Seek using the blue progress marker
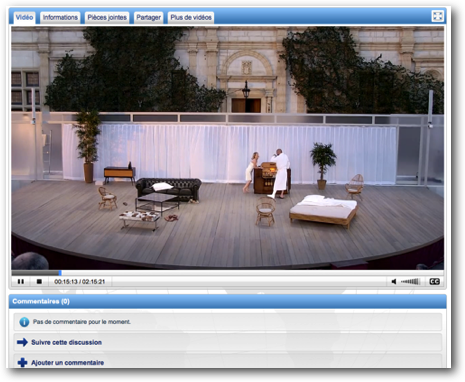This screenshot has height=382, width=465. pos(60,273)
